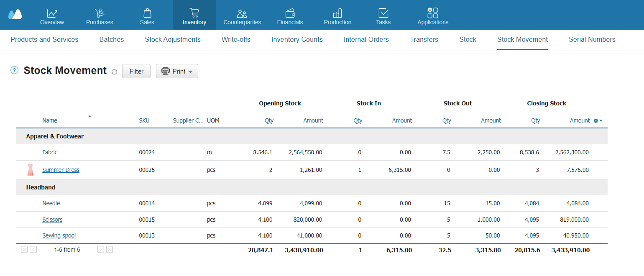Toggle the Name column sort order
Image resolution: width=644 pixels, height=276 pixels.
tap(49, 120)
